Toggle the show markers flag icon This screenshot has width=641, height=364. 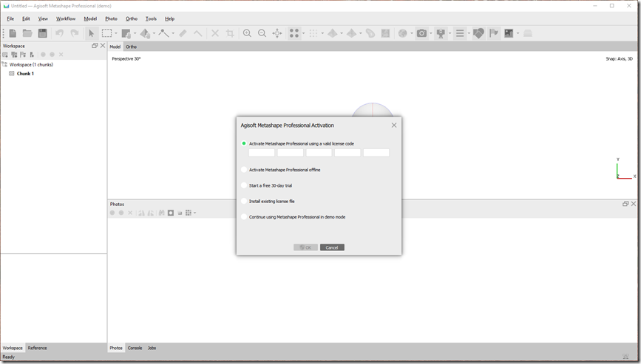tap(494, 33)
